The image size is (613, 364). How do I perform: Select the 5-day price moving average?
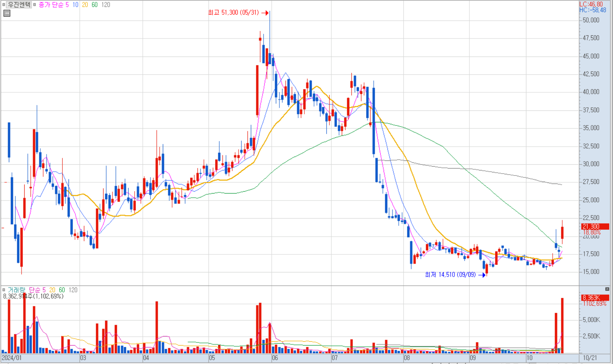coord(67,5)
